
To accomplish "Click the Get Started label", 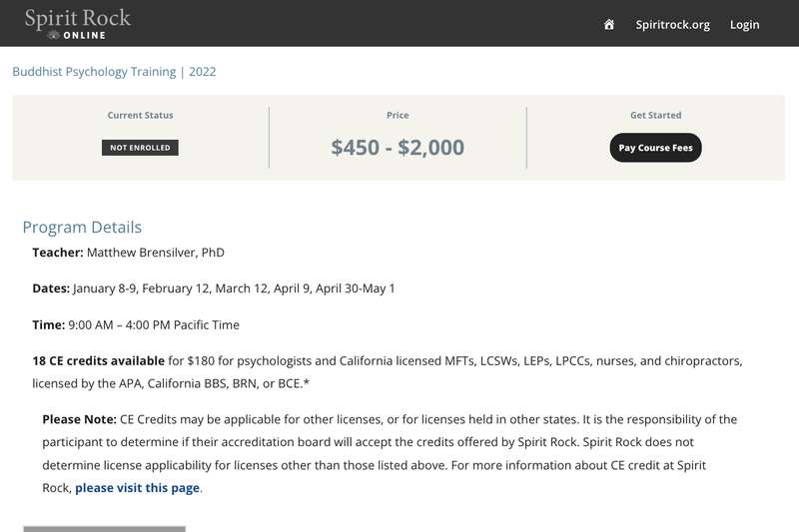I will (656, 115).
